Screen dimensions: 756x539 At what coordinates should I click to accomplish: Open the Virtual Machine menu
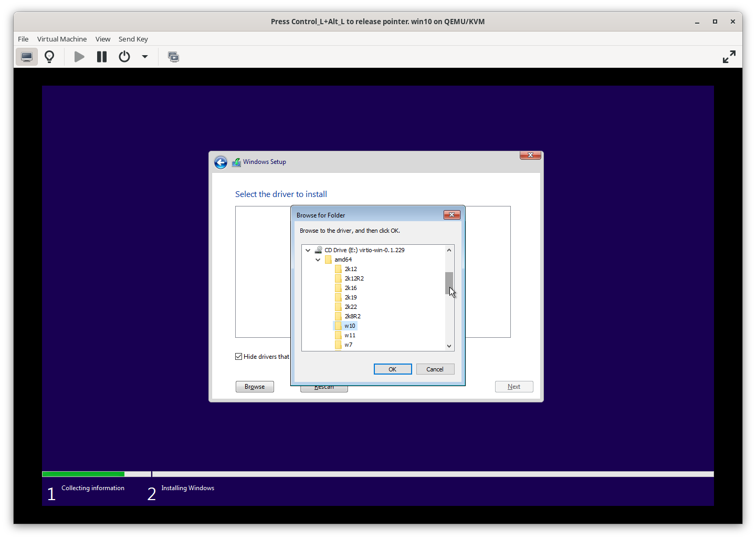(x=62, y=39)
